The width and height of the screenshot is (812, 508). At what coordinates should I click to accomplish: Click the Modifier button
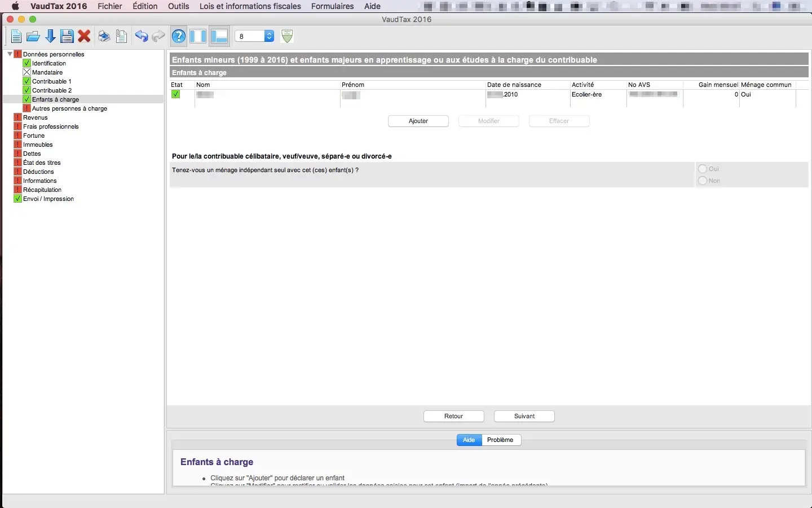489,121
